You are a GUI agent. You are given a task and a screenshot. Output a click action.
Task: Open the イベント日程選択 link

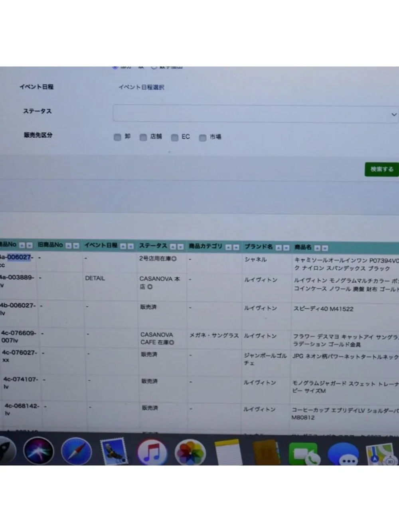[x=141, y=87]
